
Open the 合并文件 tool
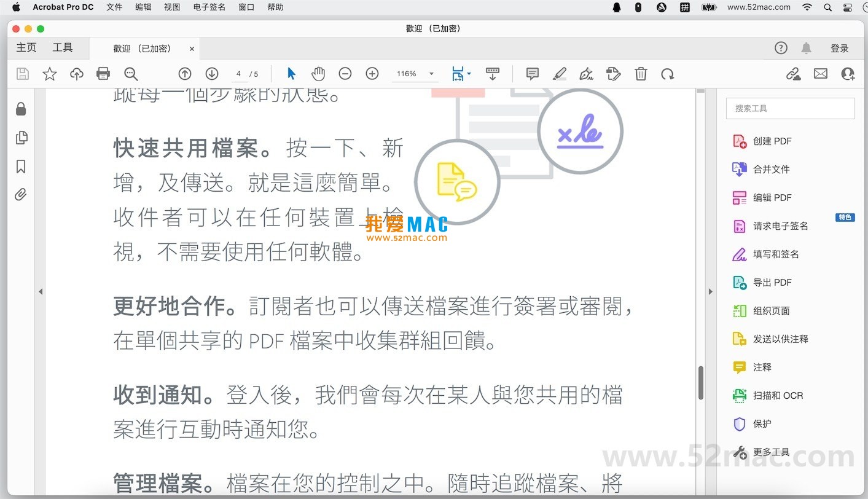[x=760, y=170]
